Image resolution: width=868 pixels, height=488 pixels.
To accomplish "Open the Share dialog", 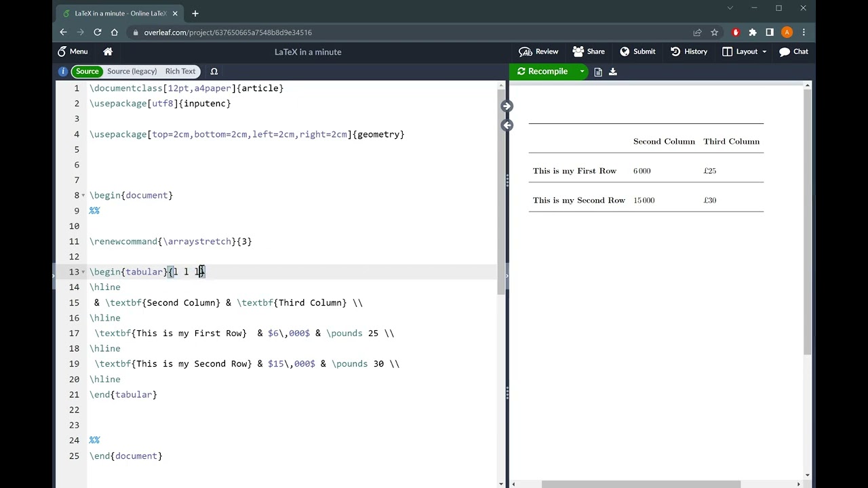I will point(589,52).
